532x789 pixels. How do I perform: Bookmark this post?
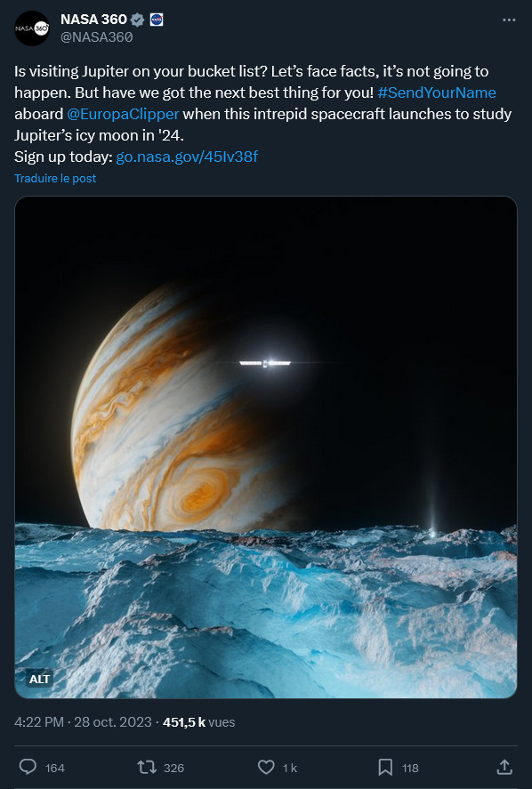pos(385,768)
